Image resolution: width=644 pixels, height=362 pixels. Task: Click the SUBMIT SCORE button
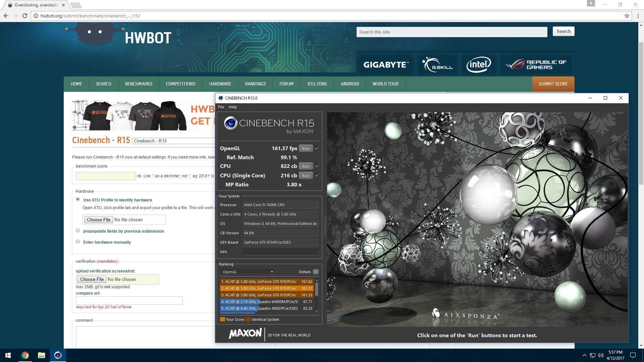(553, 84)
